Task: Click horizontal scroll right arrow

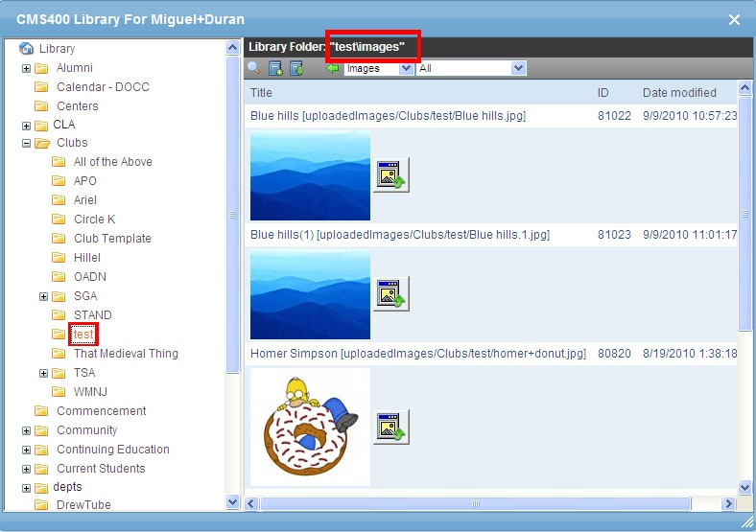Action: pos(728,504)
